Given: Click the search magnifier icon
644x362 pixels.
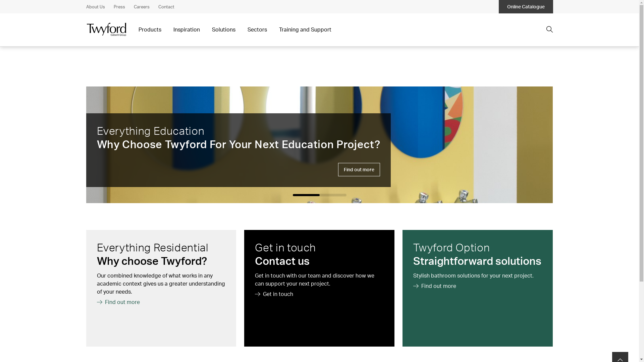Looking at the screenshot, I should pyautogui.click(x=549, y=29).
